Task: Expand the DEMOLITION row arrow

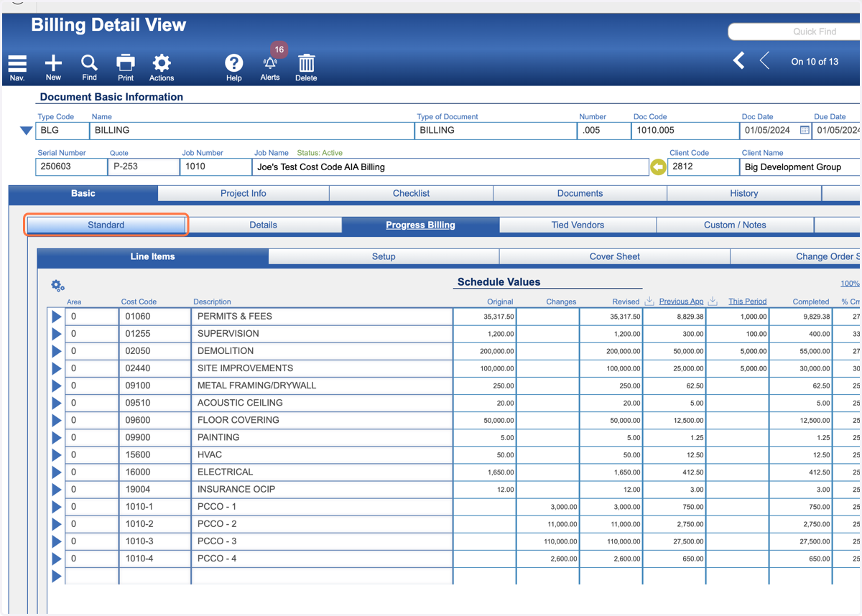Action: 57,351
